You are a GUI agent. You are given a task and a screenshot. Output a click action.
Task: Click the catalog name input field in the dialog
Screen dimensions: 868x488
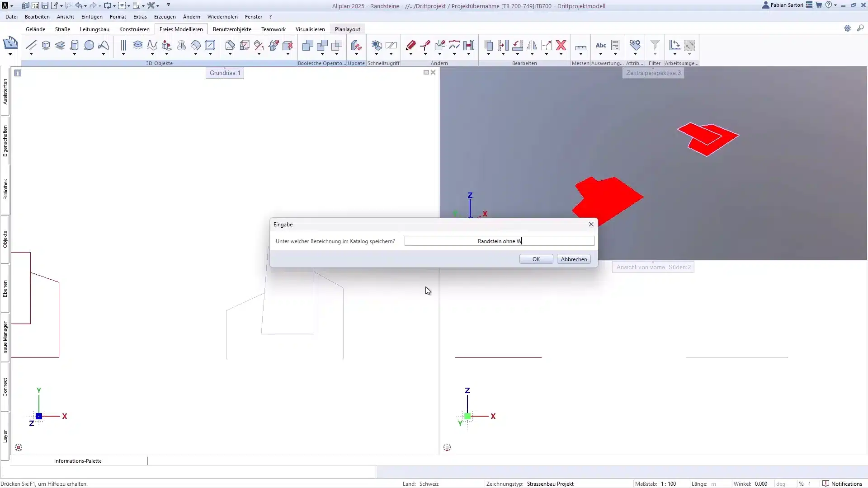[x=499, y=241]
